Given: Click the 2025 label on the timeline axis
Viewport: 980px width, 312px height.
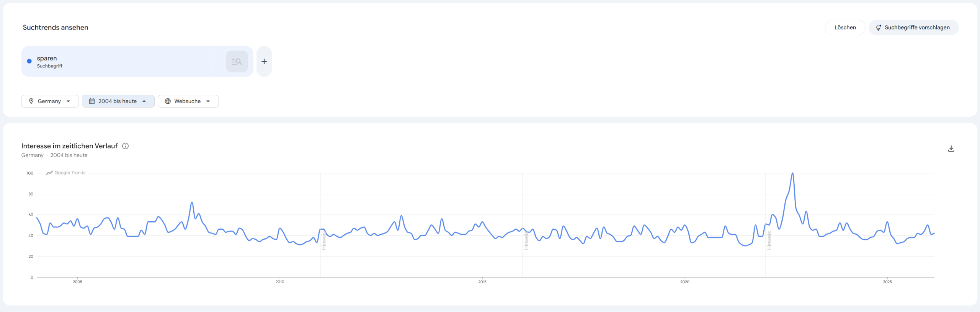Looking at the screenshot, I should [887, 282].
